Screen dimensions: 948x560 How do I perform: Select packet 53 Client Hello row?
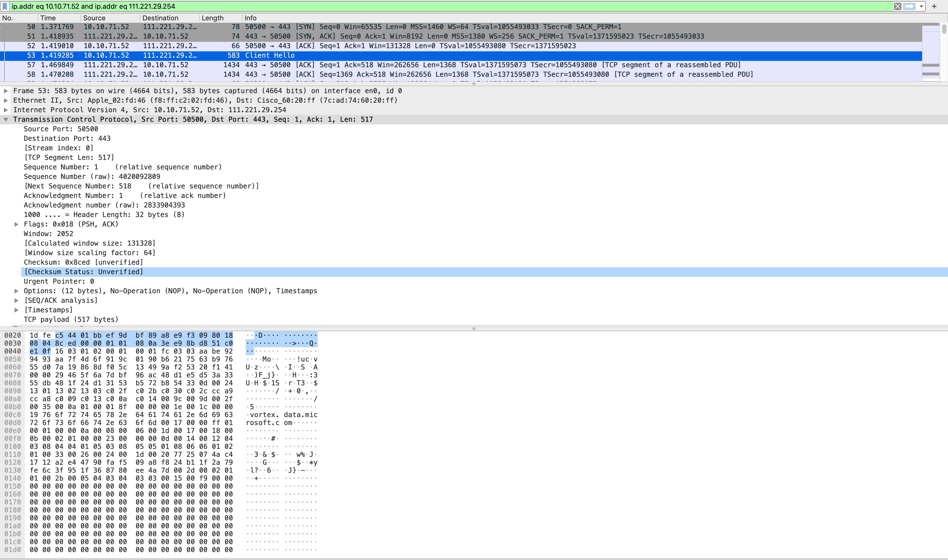(x=461, y=56)
